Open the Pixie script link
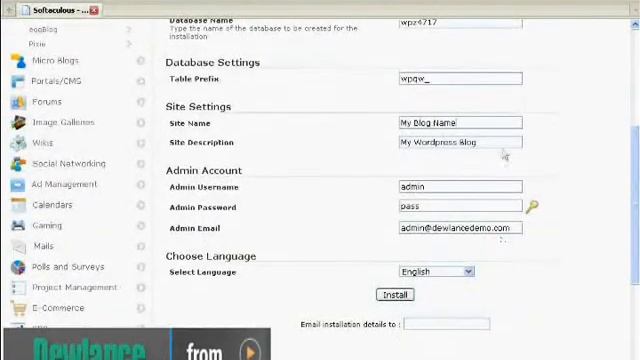This screenshot has width=640, height=360. (37, 44)
